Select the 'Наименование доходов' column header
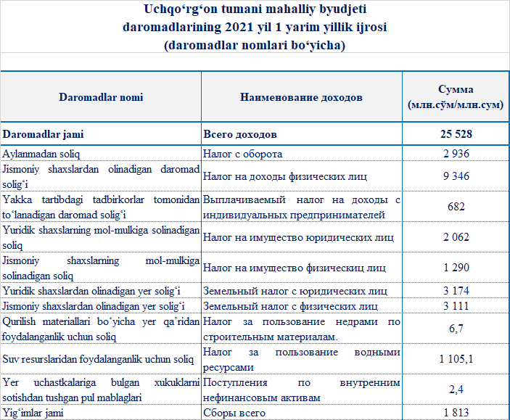Image resolution: width=510 pixels, height=420 pixels. point(300,97)
